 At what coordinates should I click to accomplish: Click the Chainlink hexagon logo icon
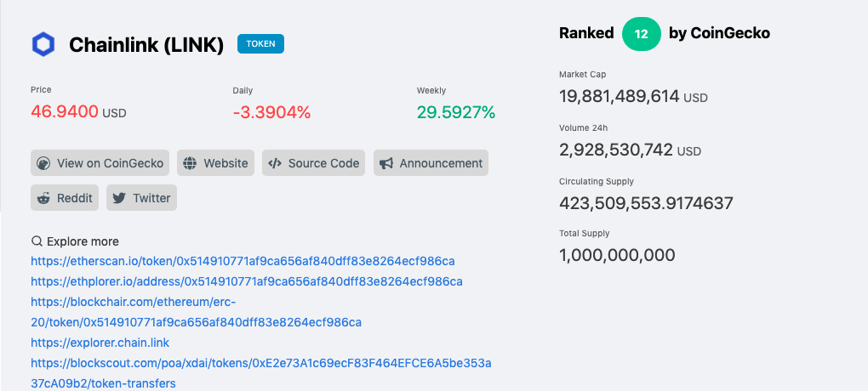click(43, 45)
